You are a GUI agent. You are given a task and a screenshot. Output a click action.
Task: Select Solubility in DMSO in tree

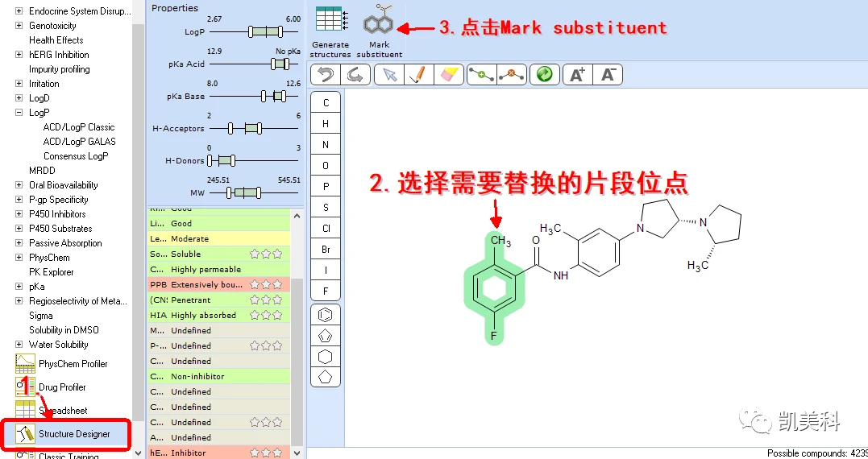(x=64, y=330)
